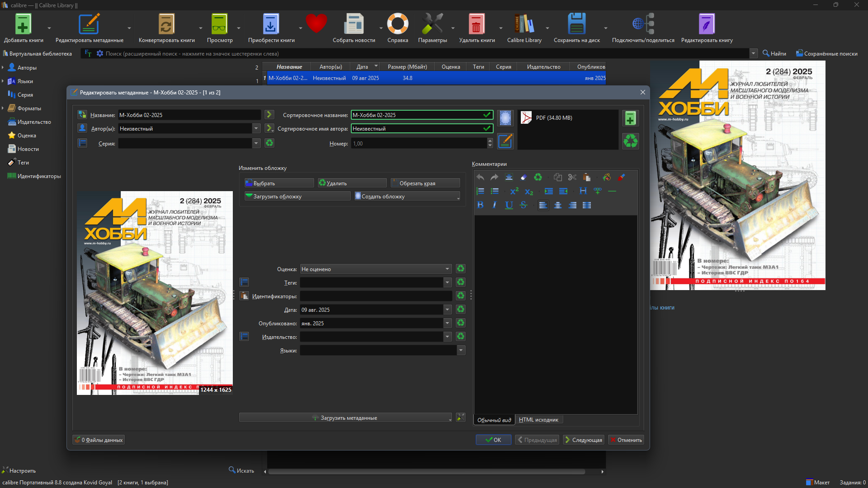Click Загрузить обложку button
Viewport: 868px width, 488px height.
297,196
